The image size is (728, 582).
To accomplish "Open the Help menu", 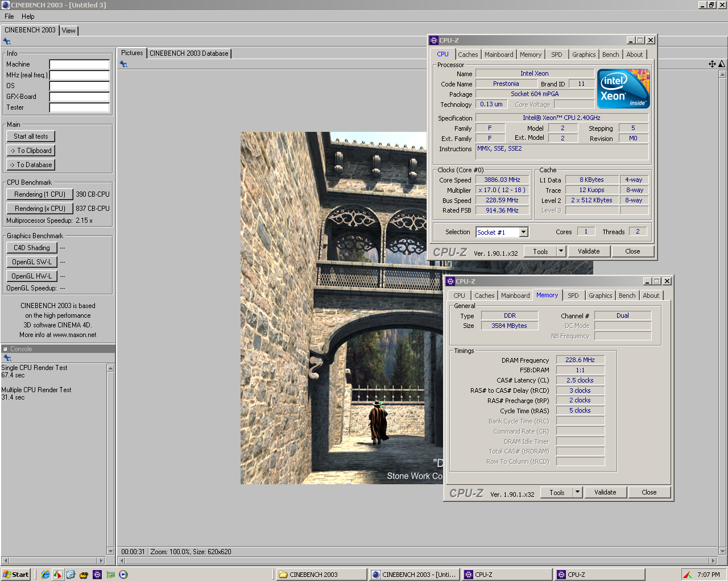I will click(28, 16).
